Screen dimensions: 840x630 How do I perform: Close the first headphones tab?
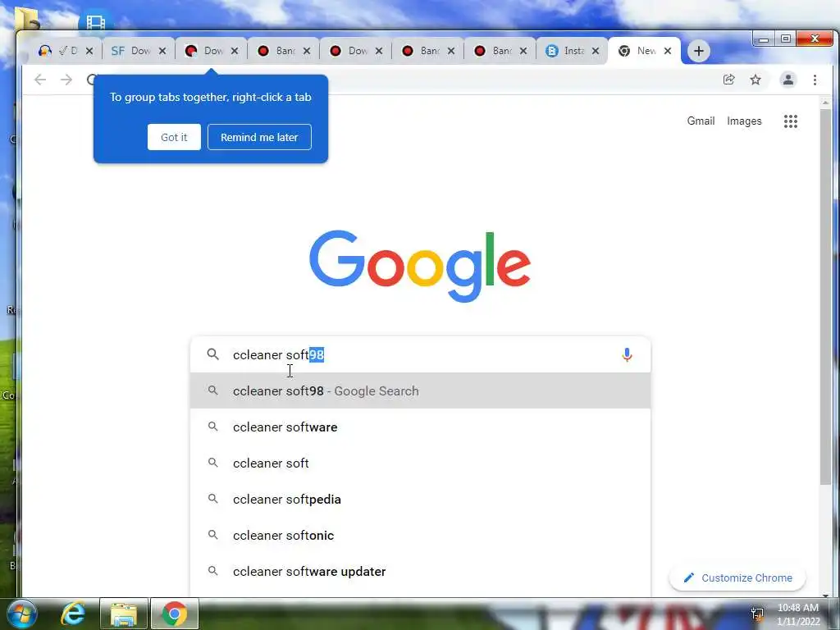point(89,51)
